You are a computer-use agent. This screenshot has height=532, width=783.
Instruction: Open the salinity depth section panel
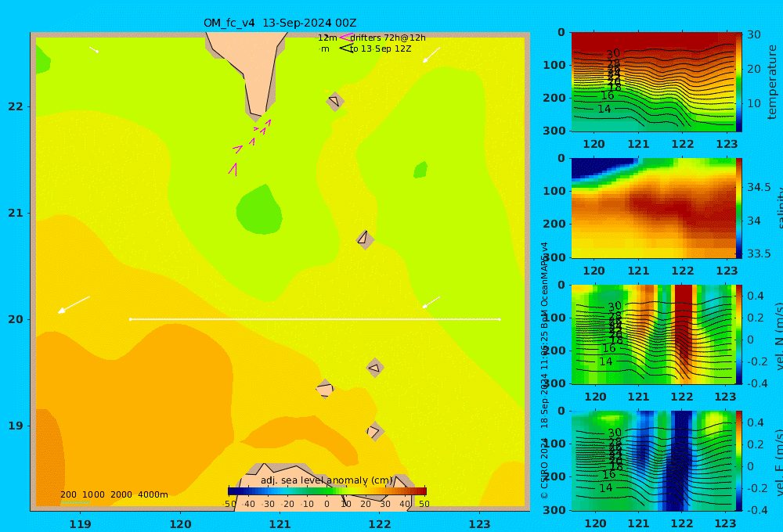click(653, 208)
